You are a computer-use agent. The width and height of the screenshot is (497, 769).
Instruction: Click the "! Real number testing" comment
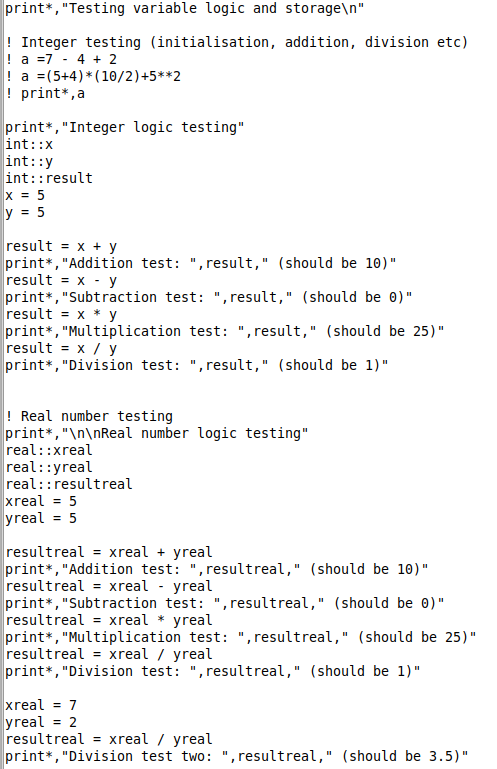89,416
